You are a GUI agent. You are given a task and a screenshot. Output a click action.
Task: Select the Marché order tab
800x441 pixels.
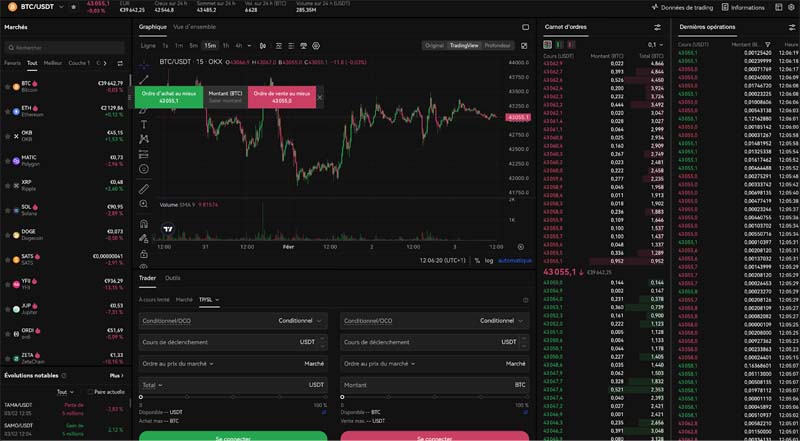point(184,300)
